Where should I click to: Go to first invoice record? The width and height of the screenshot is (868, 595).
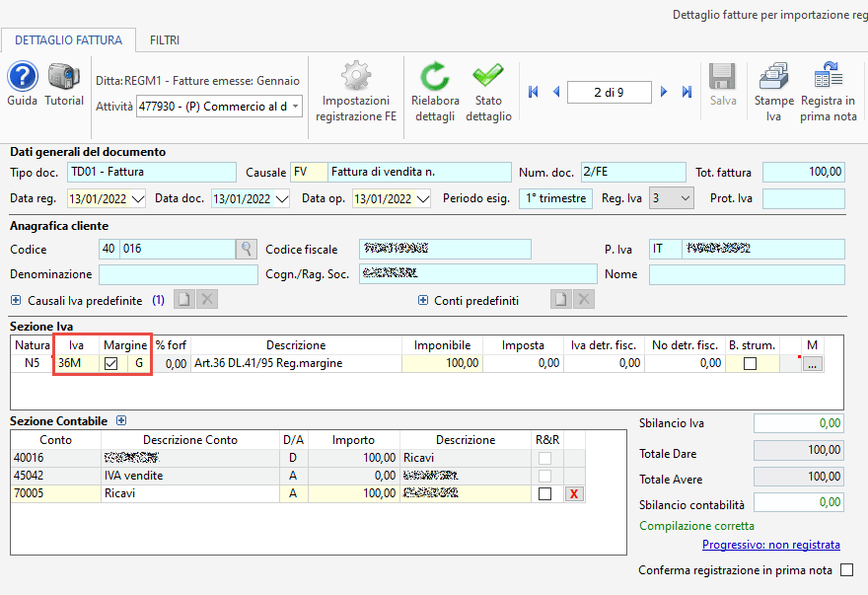tap(533, 92)
